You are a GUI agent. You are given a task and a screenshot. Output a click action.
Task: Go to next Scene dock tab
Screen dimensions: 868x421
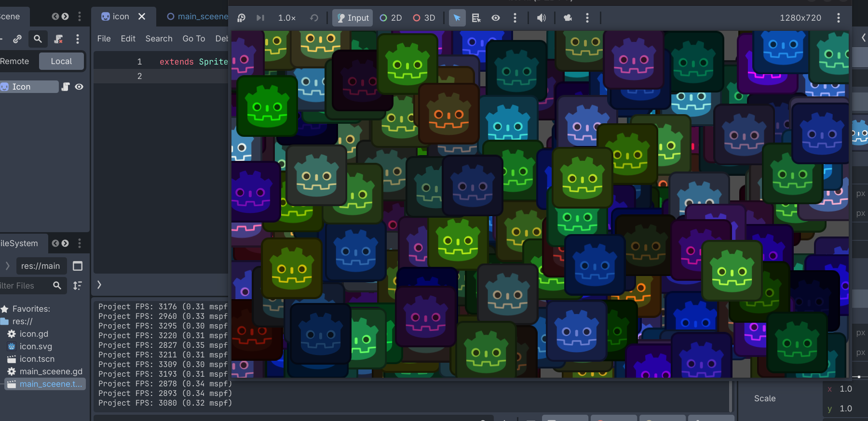(65, 16)
